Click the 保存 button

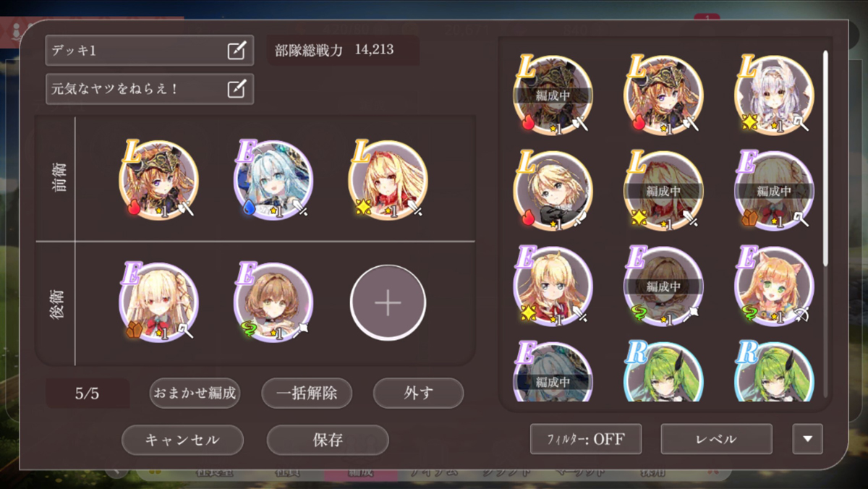point(328,440)
